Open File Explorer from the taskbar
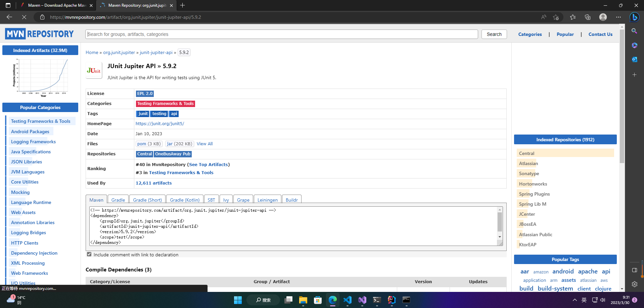The height and width of the screenshot is (308, 644). click(x=303, y=300)
